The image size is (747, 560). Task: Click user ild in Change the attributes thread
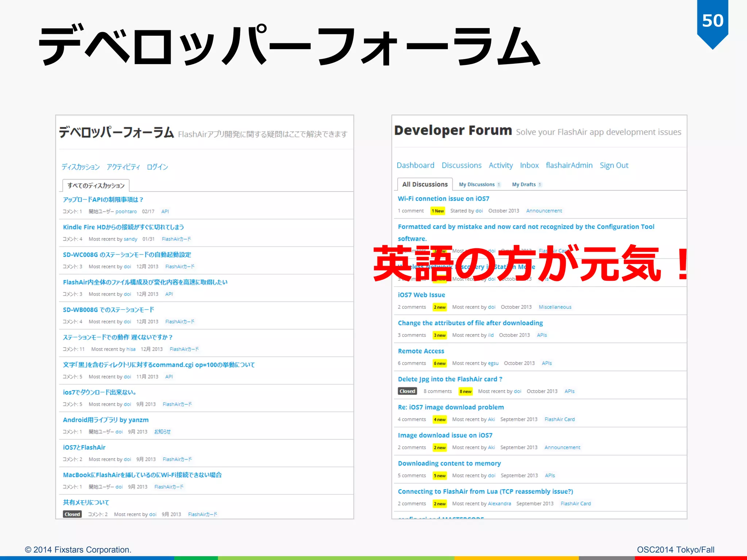(x=491, y=335)
